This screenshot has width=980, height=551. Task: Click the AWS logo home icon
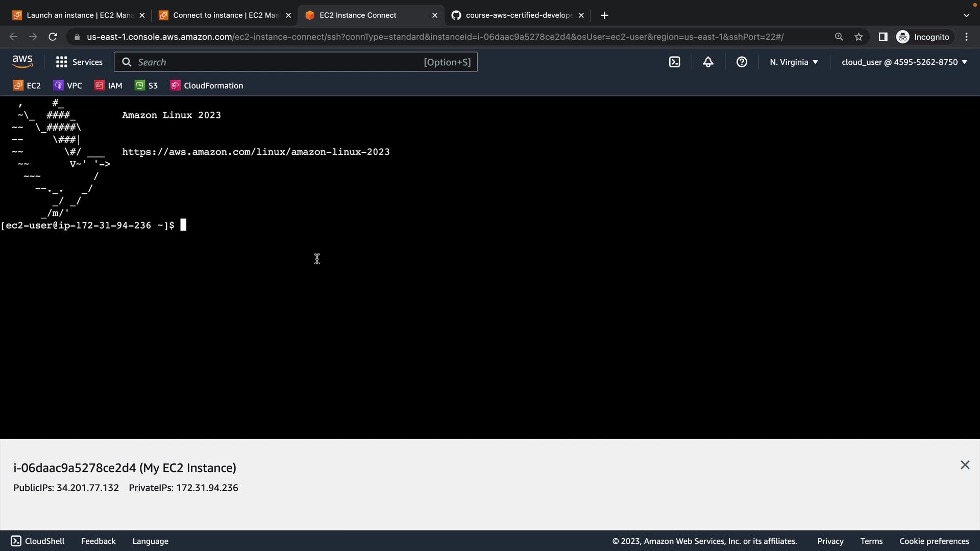pyautogui.click(x=22, y=62)
